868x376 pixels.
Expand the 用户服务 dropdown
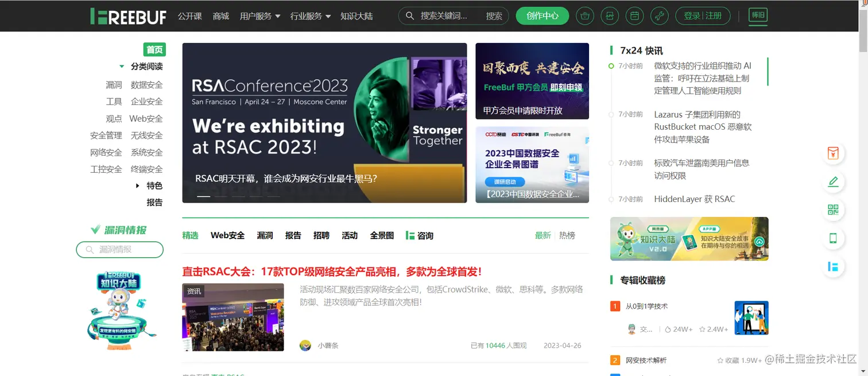pos(259,16)
